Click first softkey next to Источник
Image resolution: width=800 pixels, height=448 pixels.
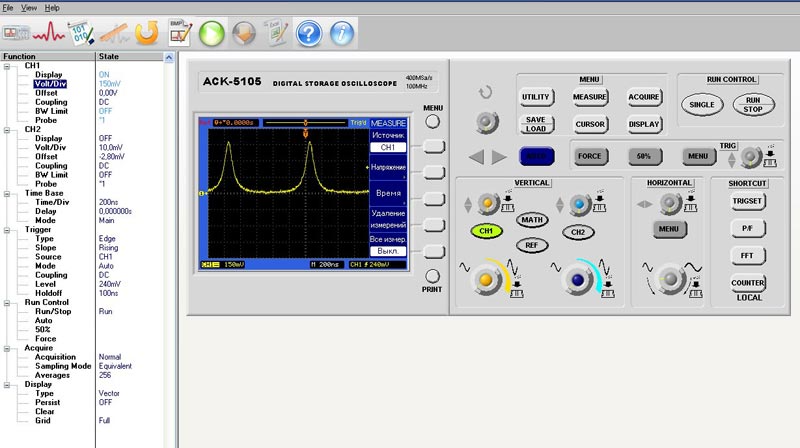click(434, 147)
